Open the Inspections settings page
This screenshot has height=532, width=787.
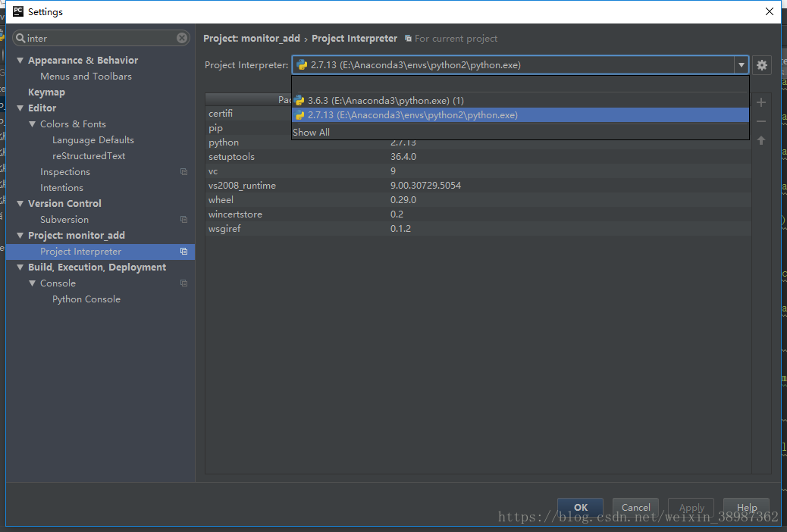(x=65, y=171)
